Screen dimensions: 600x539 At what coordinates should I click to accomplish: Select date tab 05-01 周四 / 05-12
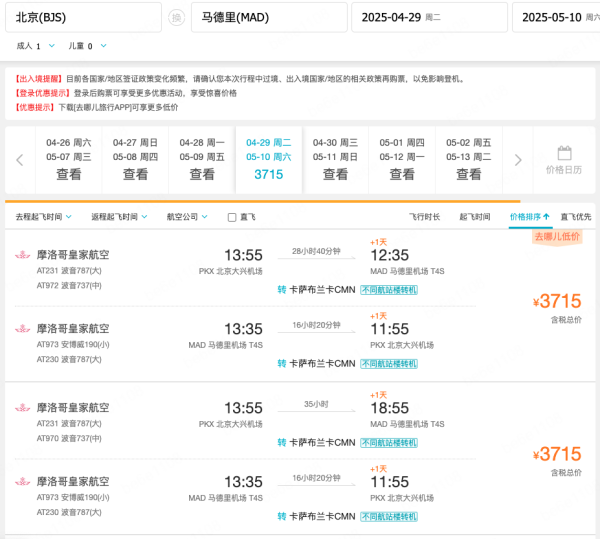point(402,160)
